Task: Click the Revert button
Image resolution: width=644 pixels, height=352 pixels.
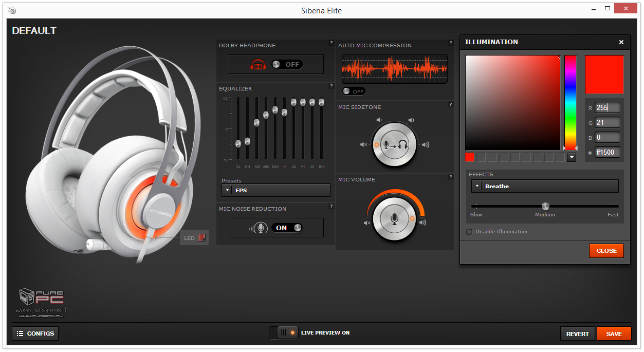Action: click(577, 334)
